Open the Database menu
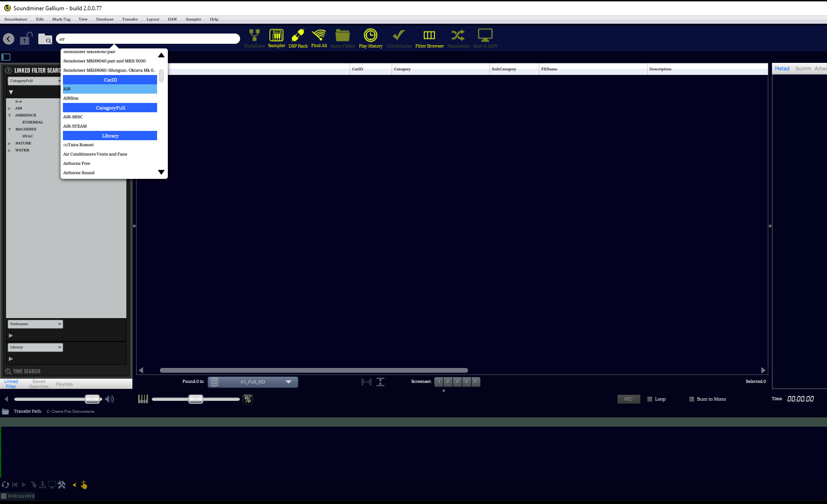827x504 pixels. tap(104, 20)
